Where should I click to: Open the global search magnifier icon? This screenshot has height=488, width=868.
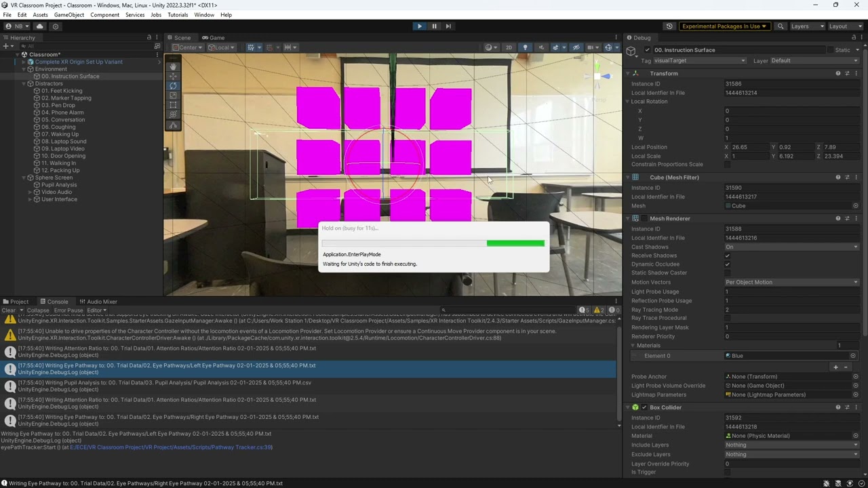(x=781, y=26)
